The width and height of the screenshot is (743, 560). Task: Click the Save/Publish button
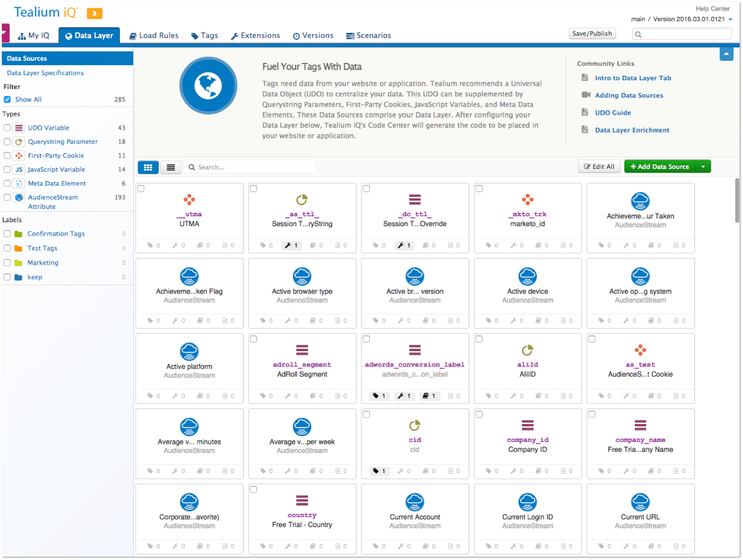pos(593,33)
